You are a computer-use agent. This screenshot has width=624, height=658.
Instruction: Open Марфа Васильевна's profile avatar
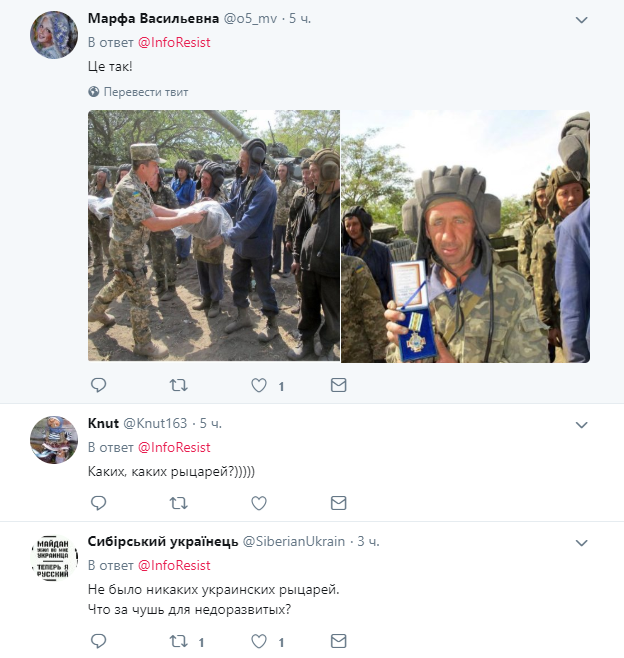coord(54,35)
